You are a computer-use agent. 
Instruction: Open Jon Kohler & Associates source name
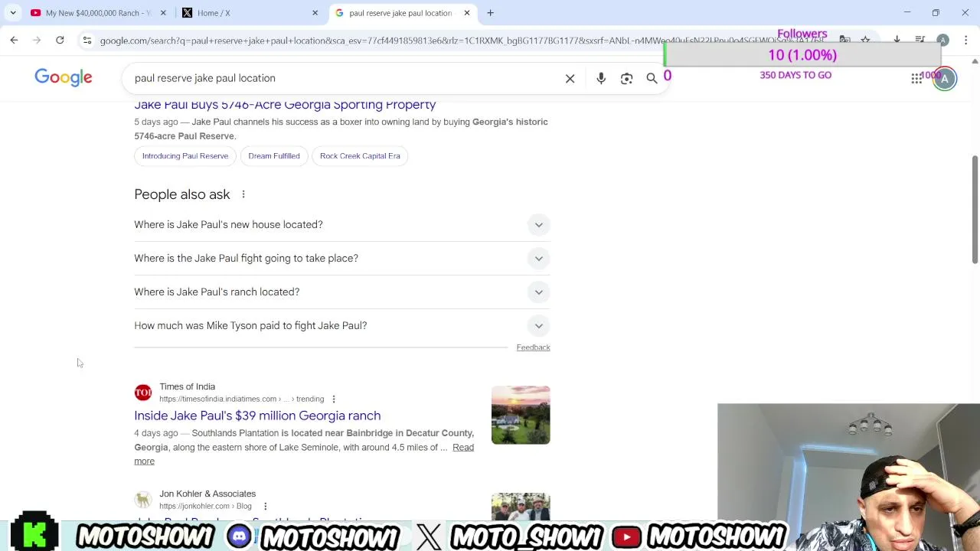tap(207, 494)
